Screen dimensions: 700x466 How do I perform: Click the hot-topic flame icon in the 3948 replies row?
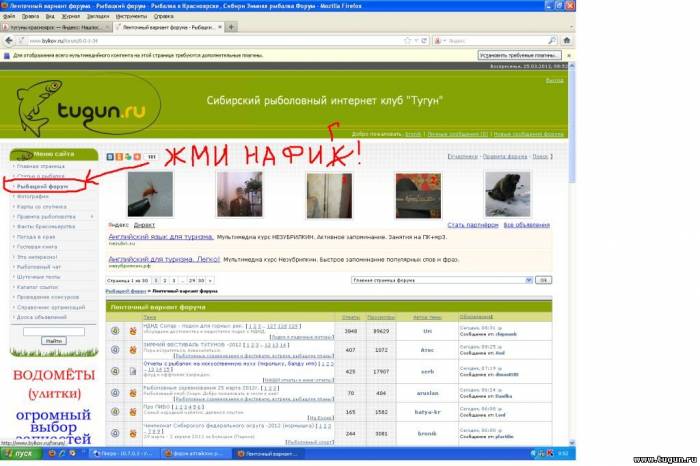tap(133, 331)
